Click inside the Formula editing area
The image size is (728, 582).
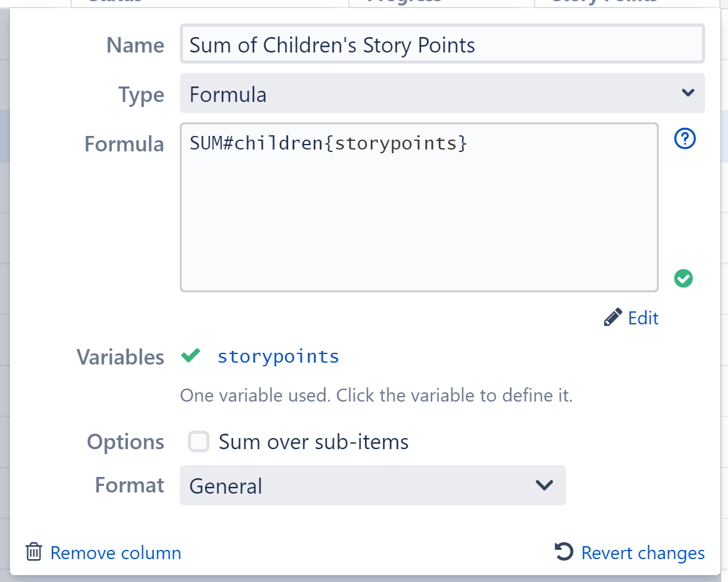click(x=419, y=207)
